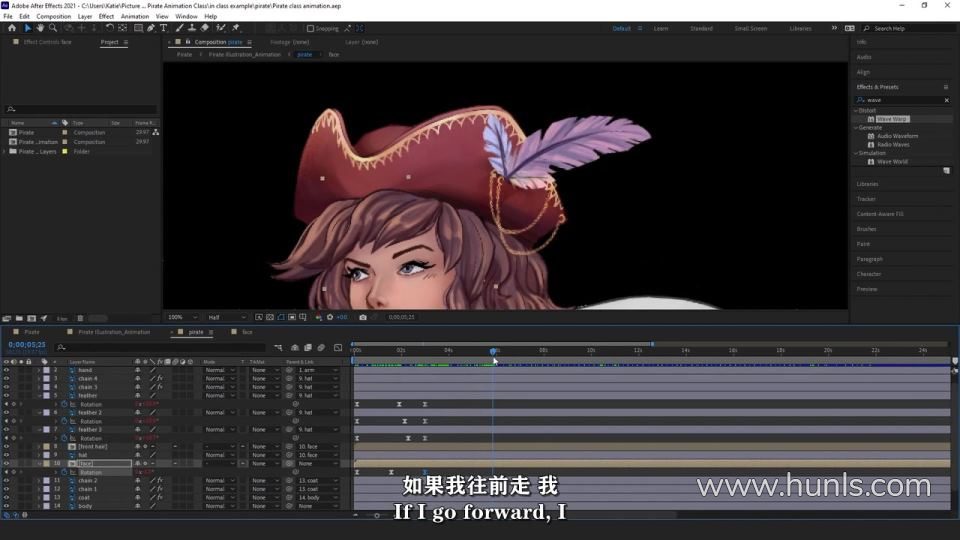Open the blending Mode dropdown for the hand layer
This screenshot has height=540, width=960.
click(x=219, y=370)
